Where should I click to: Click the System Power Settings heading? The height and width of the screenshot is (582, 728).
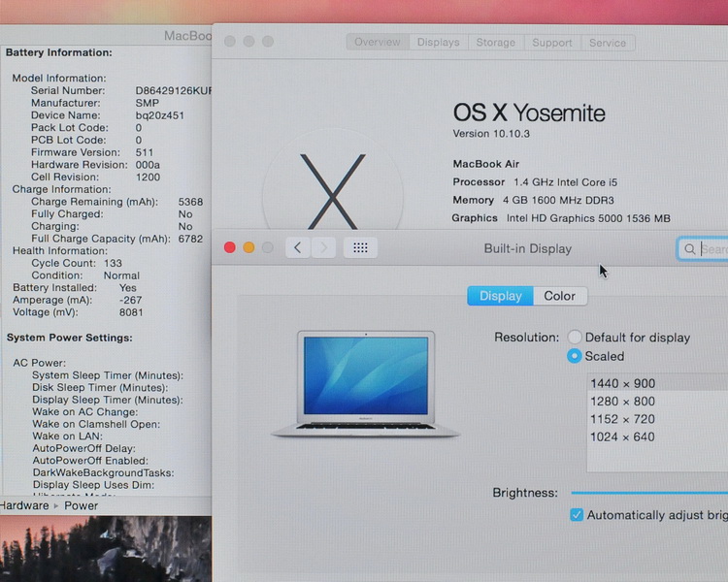pos(70,338)
